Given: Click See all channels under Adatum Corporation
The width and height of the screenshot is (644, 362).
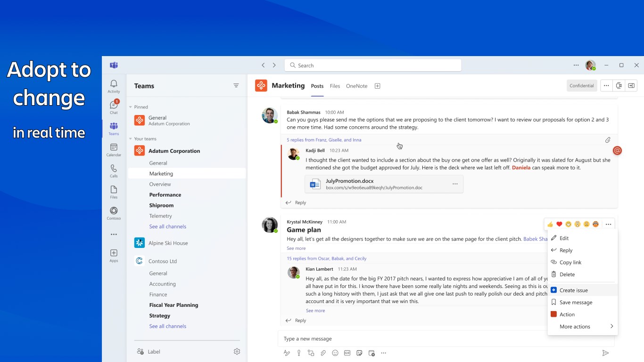Looking at the screenshot, I should click(x=168, y=227).
